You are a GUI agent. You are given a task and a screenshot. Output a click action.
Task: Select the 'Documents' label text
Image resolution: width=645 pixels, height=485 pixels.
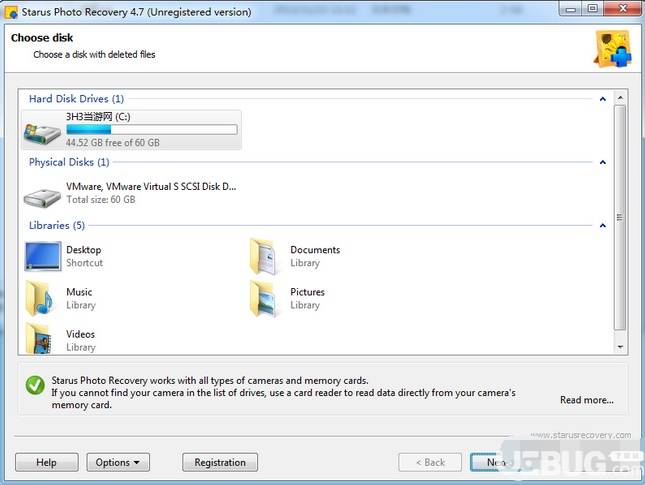(x=315, y=250)
